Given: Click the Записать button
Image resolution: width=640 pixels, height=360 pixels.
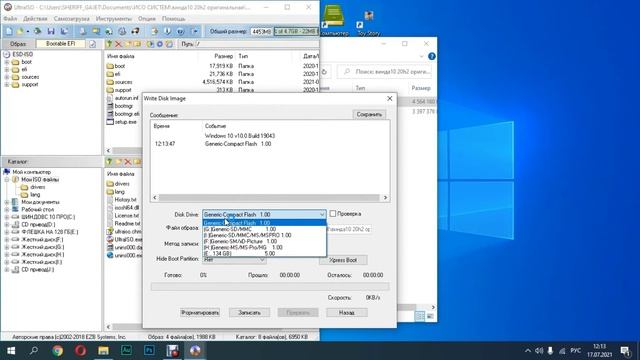Looking at the screenshot, I should (x=249, y=313).
